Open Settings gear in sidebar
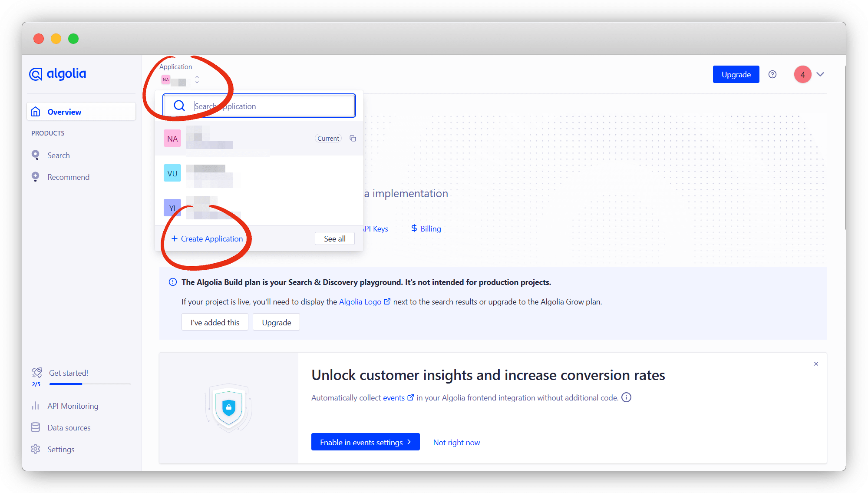 point(36,449)
